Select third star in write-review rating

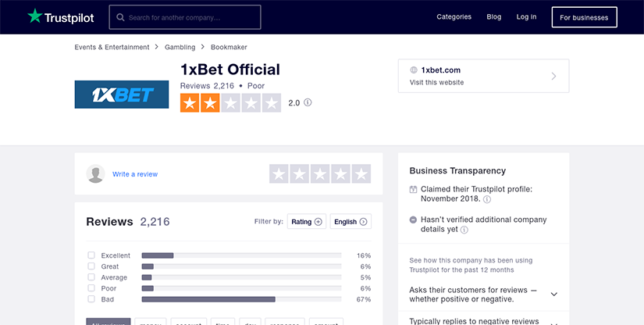pyautogui.click(x=320, y=173)
